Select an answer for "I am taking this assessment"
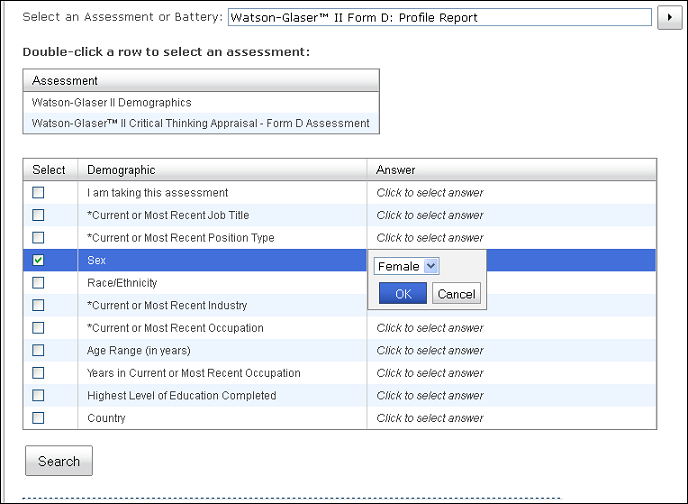The width and height of the screenshot is (688, 504). [x=430, y=193]
